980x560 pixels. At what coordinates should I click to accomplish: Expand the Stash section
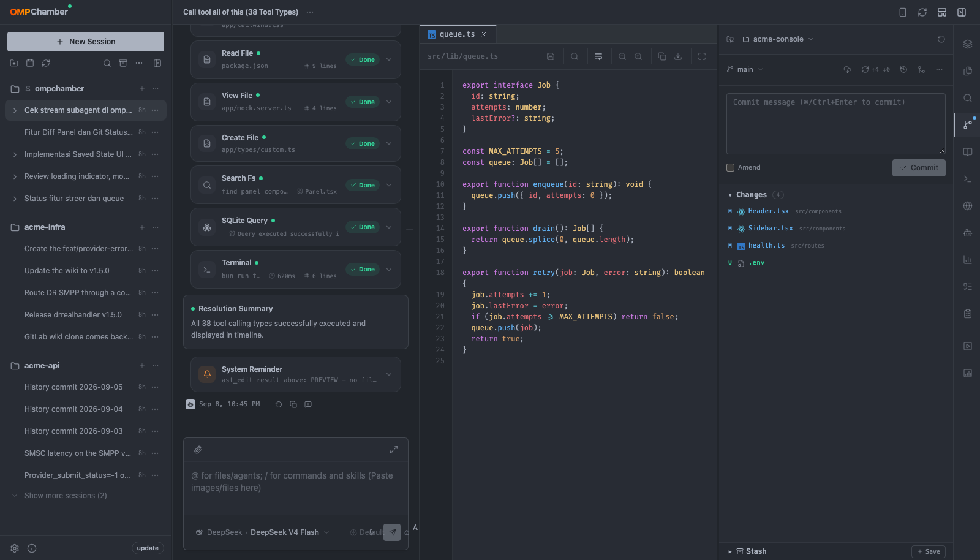click(x=747, y=551)
